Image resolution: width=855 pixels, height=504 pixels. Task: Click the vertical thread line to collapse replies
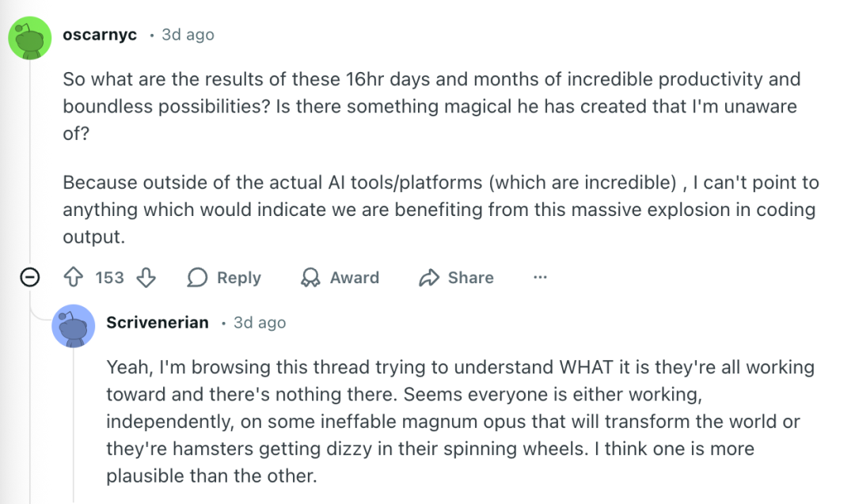[30, 158]
